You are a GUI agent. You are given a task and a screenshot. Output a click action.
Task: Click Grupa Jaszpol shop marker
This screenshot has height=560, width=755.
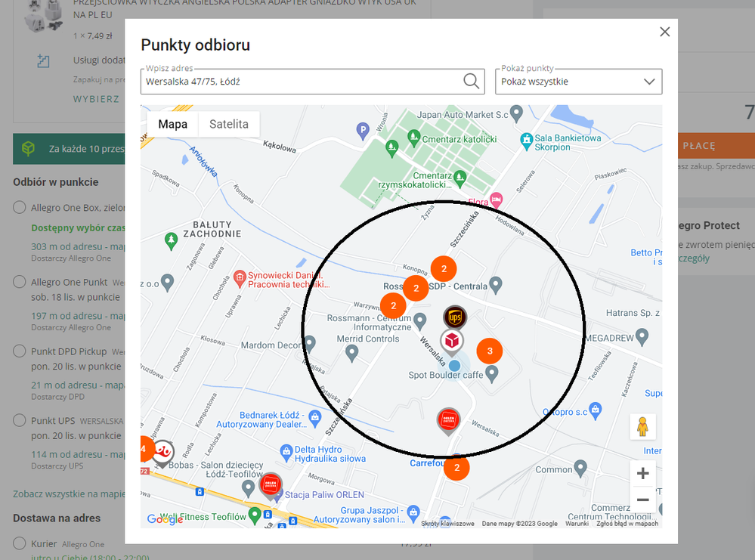point(413,513)
